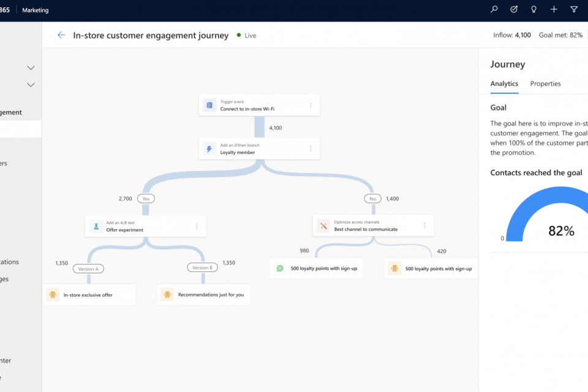Click the Best channel to communicate icon
Viewport: 588px width, 392px height.
click(x=323, y=226)
